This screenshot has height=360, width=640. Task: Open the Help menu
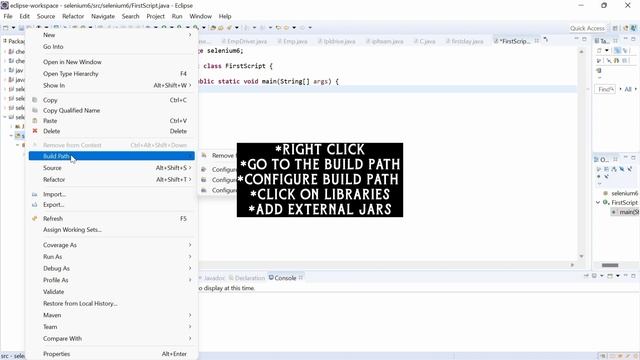click(225, 16)
